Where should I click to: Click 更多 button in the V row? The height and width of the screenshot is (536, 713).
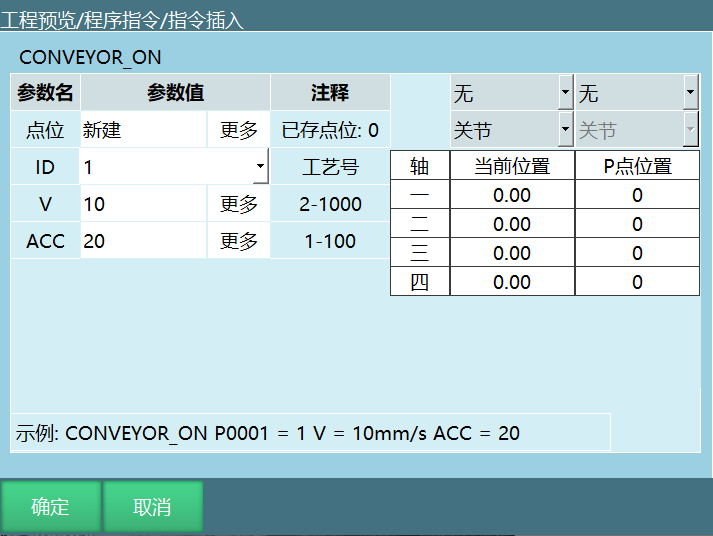(239, 204)
